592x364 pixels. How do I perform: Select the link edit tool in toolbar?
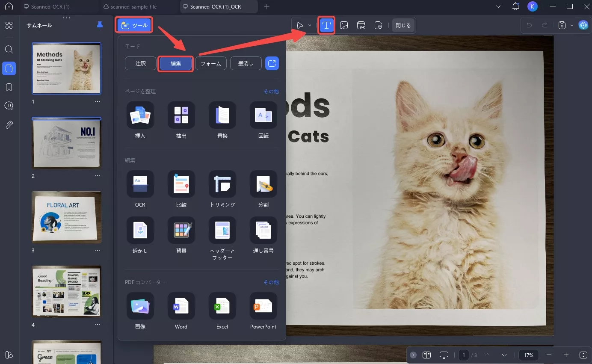[361, 26]
